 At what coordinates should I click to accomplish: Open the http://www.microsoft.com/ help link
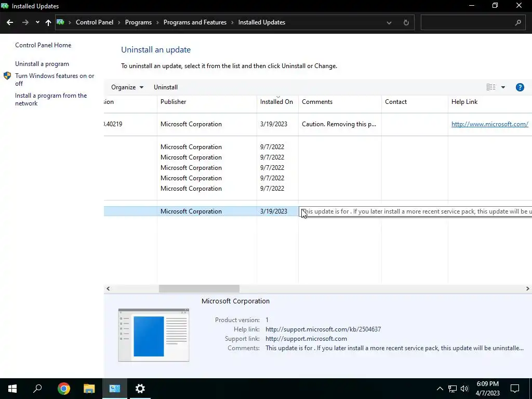[x=489, y=124]
